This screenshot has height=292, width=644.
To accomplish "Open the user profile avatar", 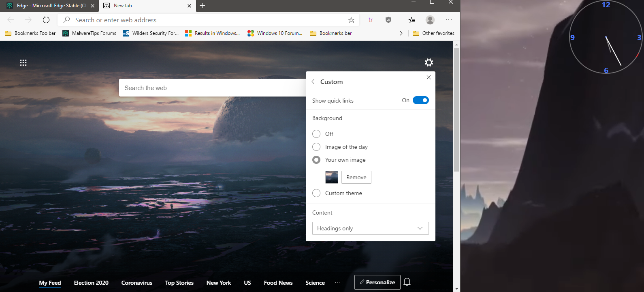I will click(430, 20).
